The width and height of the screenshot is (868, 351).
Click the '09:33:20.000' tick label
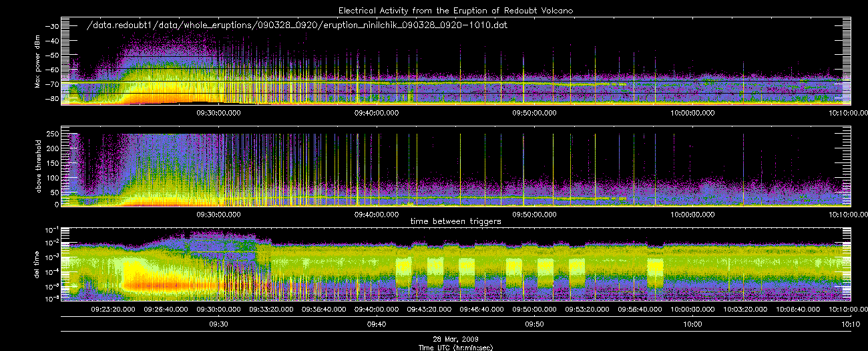(271, 310)
